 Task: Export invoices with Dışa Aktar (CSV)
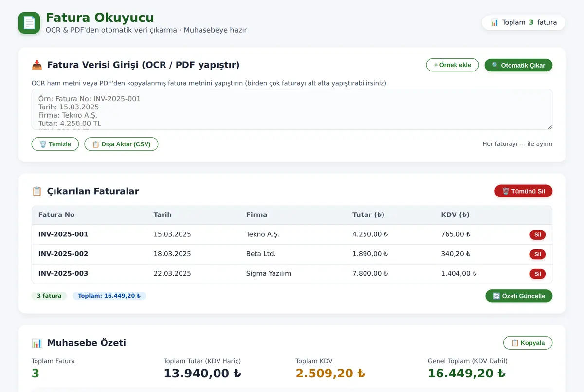(121, 144)
